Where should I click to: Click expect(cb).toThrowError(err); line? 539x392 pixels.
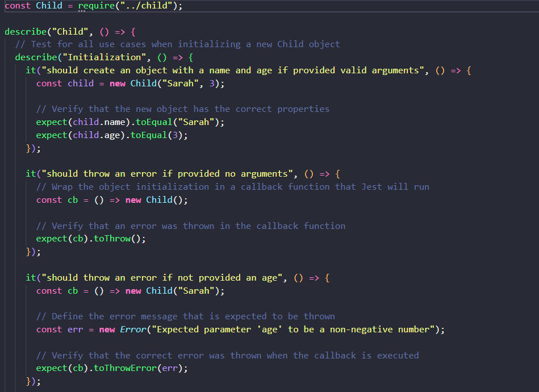[x=112, y=368]
